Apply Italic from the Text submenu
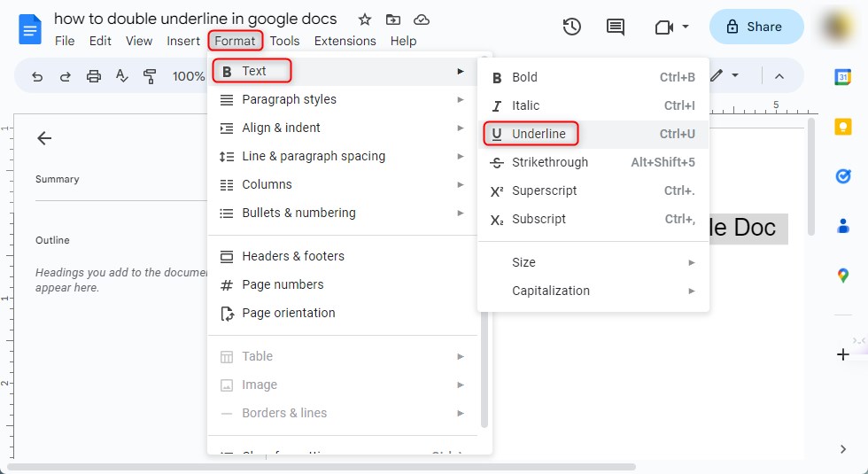 click(593, 105)
